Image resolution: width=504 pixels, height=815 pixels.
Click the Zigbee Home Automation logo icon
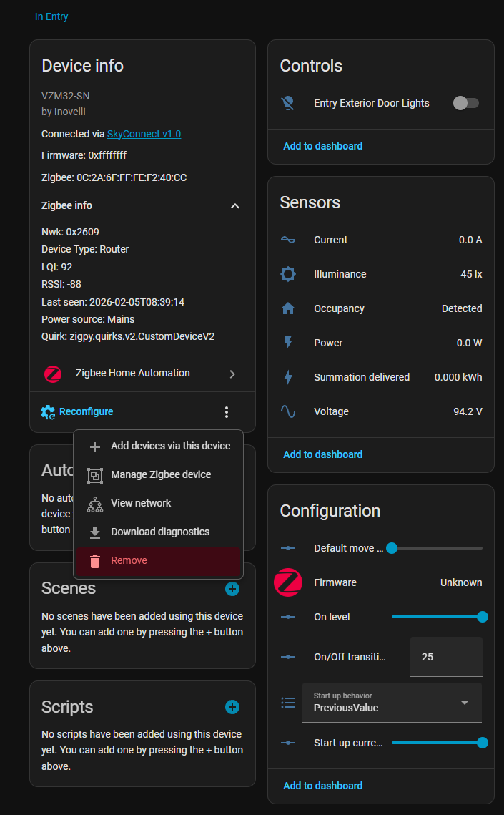53,374
